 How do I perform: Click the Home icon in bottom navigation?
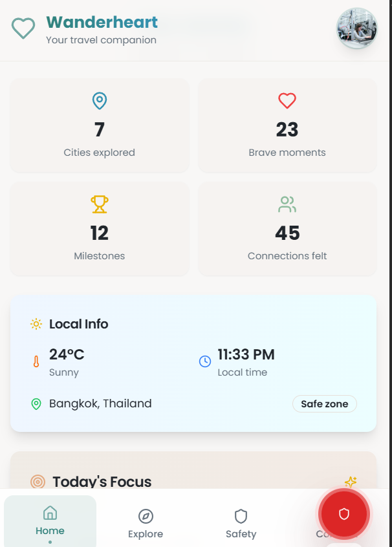(50, 512)
